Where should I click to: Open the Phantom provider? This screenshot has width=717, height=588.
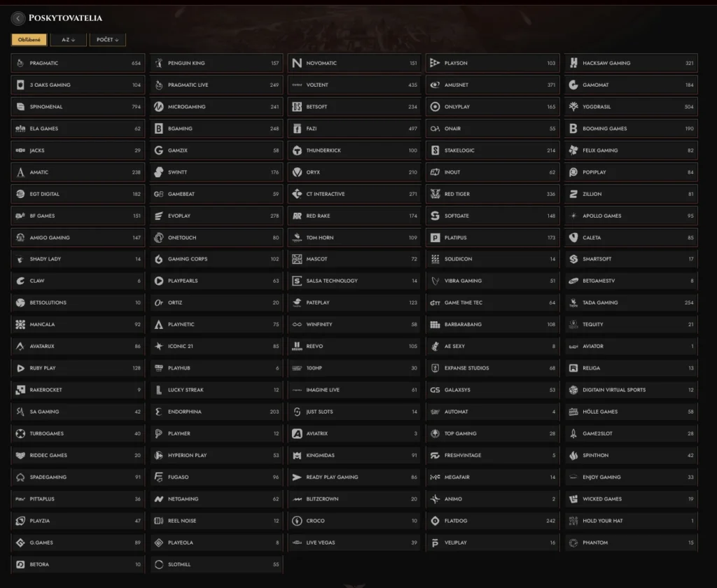click(631, 542)
